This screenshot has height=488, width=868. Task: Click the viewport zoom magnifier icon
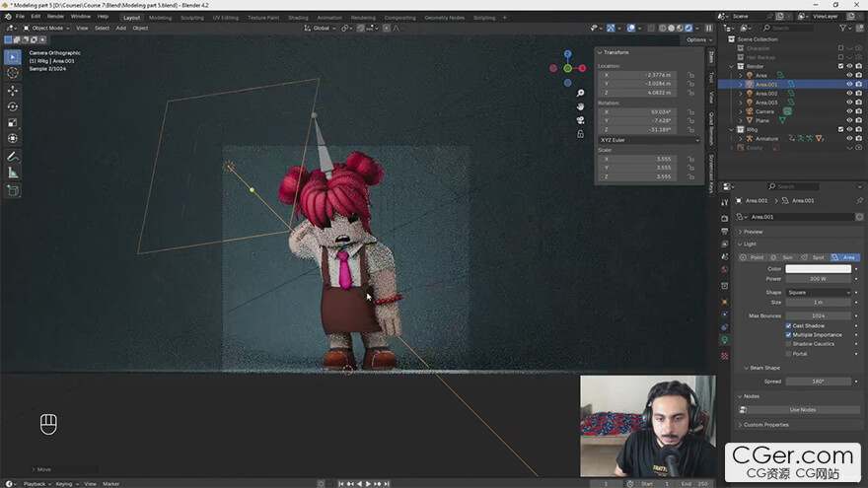(x=580, y=93)
